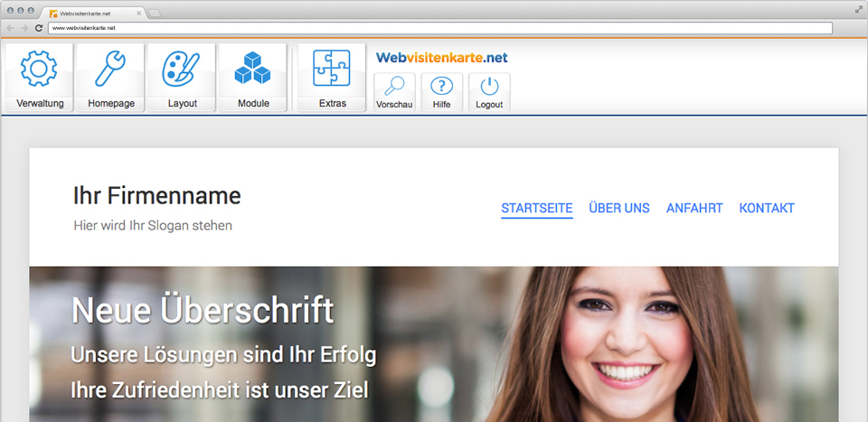The height and width of the screenshot is (422, 868).
Task: Go to the STARTSEITE menu item
Action: point(537,209)
